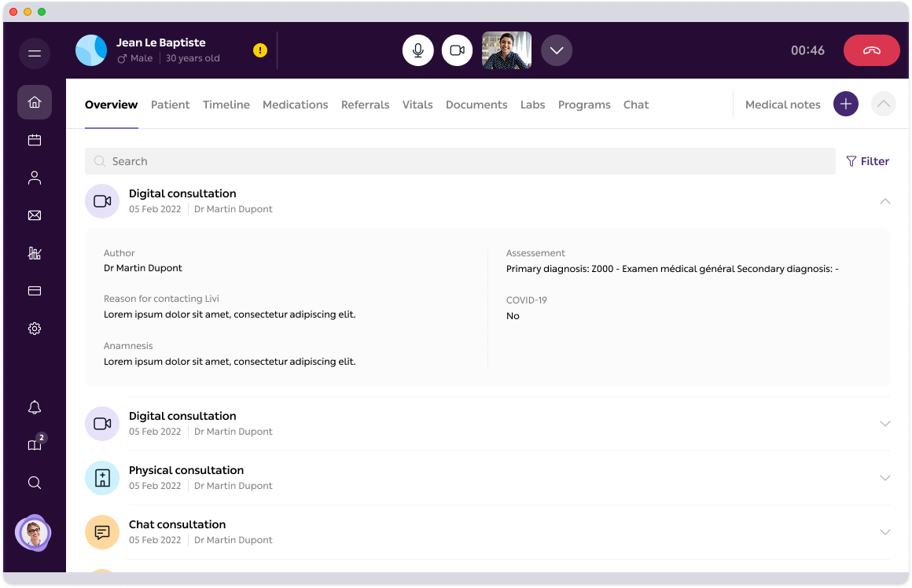912x588 pixels.
Task: Expand the Chat consultation entry
Action: (x=884, y=531)
